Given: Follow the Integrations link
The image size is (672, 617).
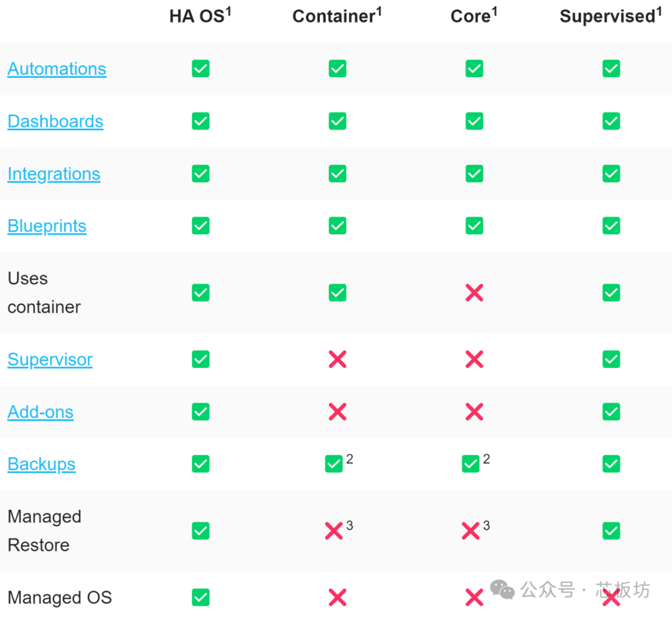Looking at the screenshot, I should [x=54, y=174].
